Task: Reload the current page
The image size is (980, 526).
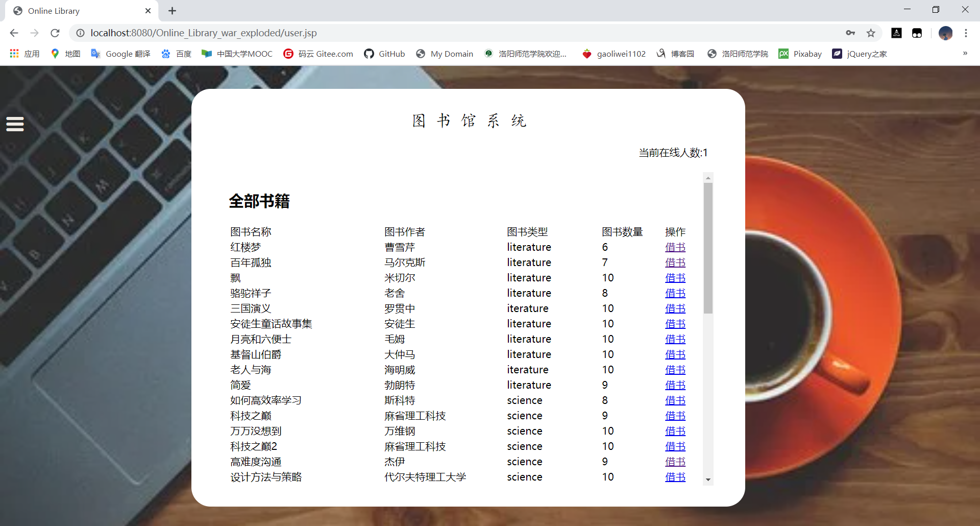Action: pos(55,33)
